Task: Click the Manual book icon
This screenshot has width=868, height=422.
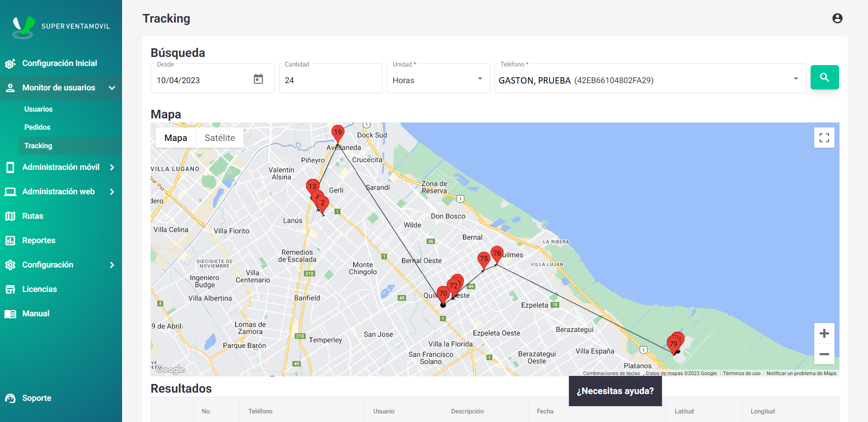Action: 10,314
